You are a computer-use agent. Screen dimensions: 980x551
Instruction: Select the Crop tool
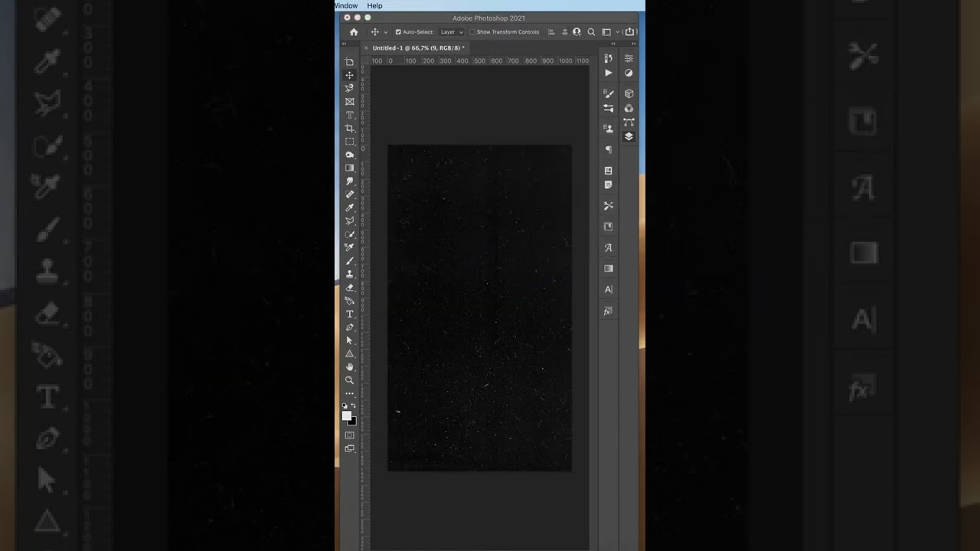coord(349,128)
